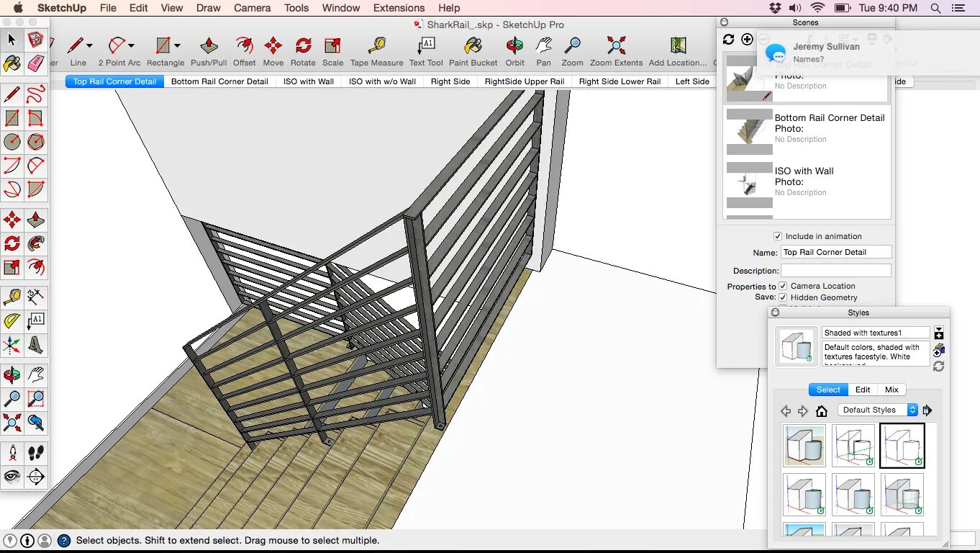This screenshot has width=980, height=553.
Task: Open the Camera menu
Action: 253,8
